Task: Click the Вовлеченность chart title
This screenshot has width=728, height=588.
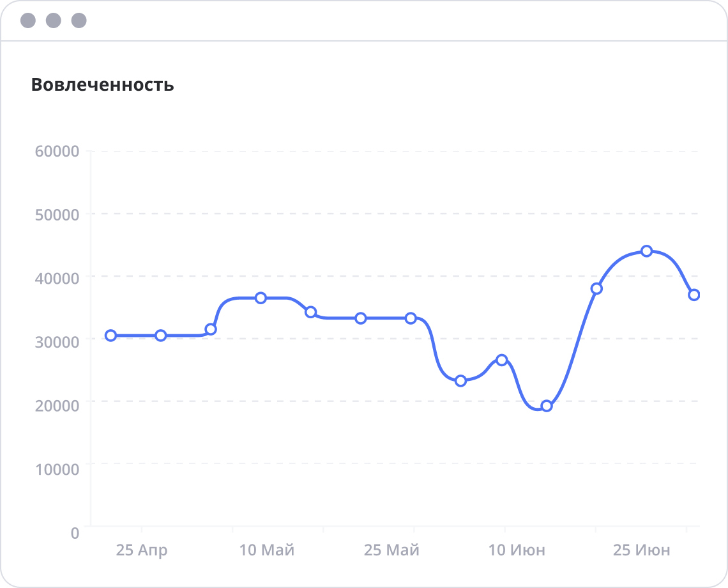Action: (x=102, y=84)
